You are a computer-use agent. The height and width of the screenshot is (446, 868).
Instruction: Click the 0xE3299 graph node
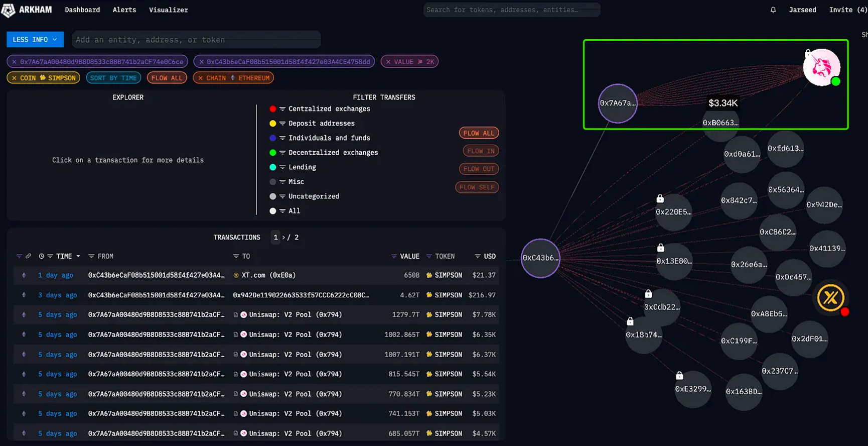693,389
